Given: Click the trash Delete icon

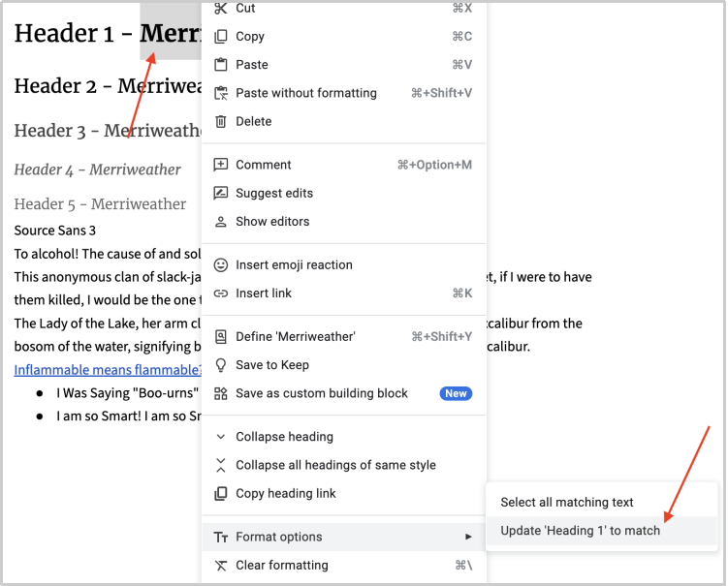Looking at the screenshot, I should (x=221, y=122).
